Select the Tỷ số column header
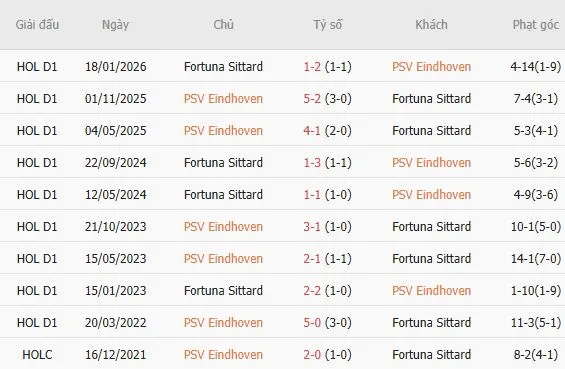 point(328,25)
